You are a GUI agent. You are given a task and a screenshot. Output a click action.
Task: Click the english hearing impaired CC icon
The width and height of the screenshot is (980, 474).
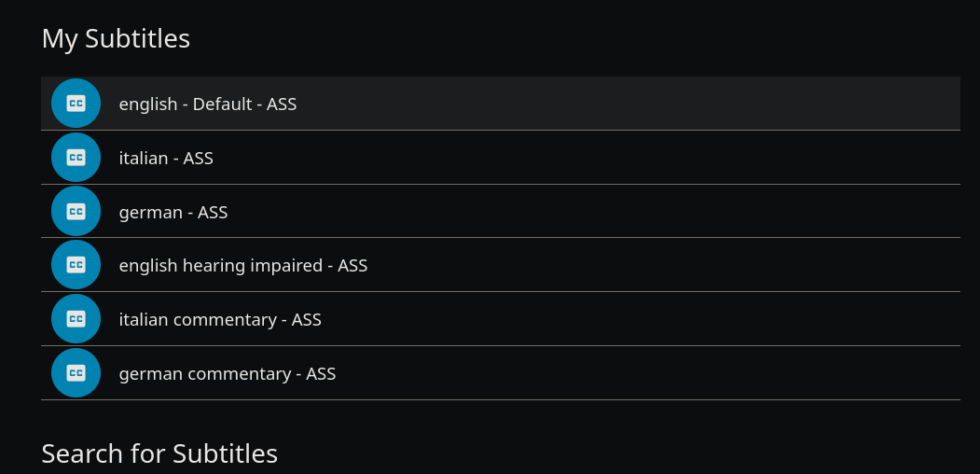pos(76,265)
